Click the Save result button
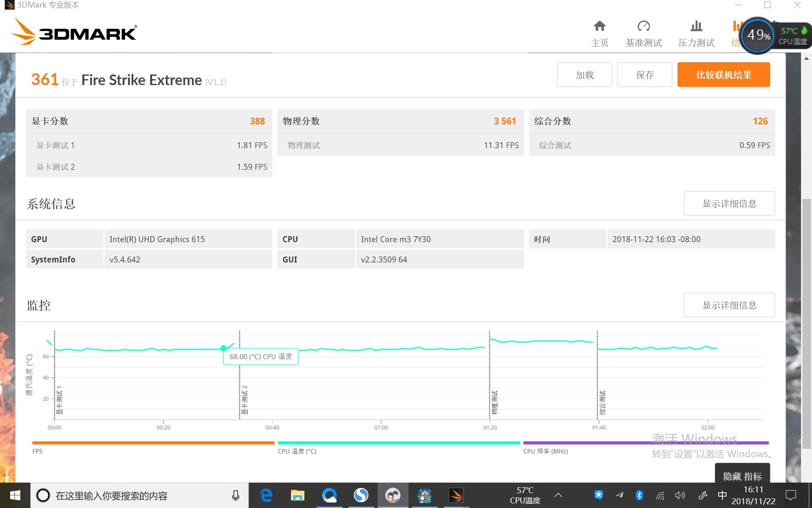 pos(645,75)
